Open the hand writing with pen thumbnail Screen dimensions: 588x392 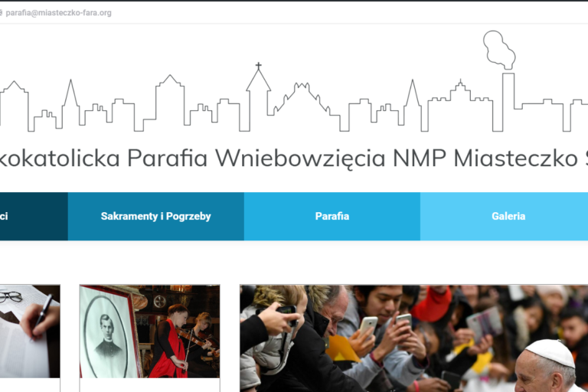tap(30, 332)
